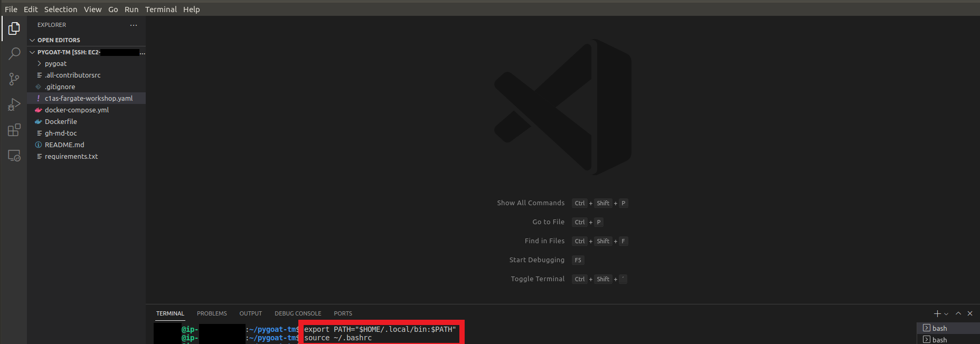The width and height of the screenshot is (980, 344).
Task: Open the Extensions view icon
Action: (x=14, y=130)
